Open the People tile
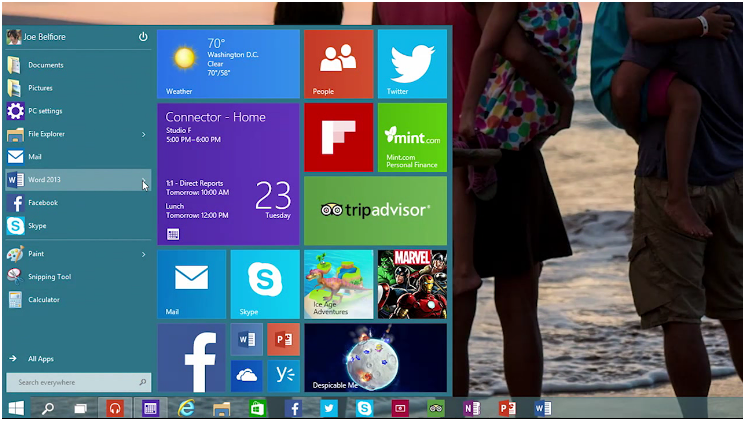 [339, 64]
